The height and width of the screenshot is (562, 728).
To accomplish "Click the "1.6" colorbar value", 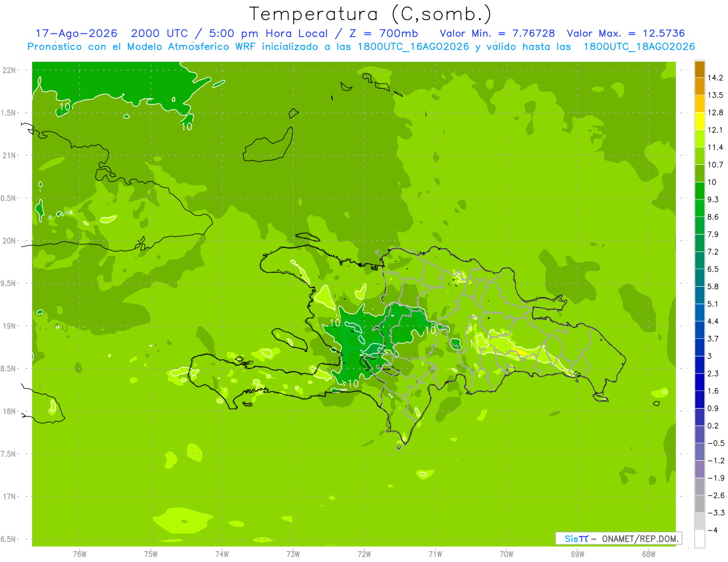I will click(713, 391).
